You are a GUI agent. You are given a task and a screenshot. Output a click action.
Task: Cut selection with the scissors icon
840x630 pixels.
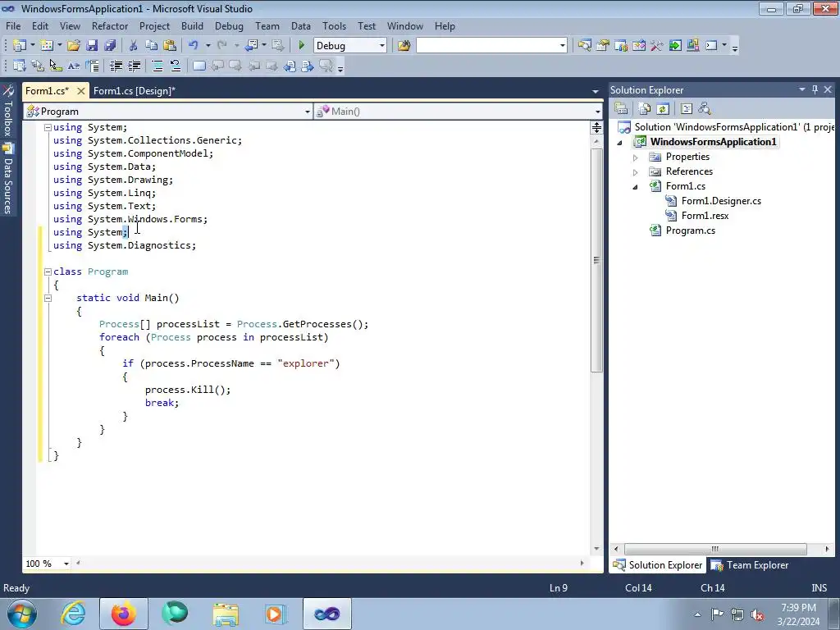pyautogui.click(x=134, y=46)
